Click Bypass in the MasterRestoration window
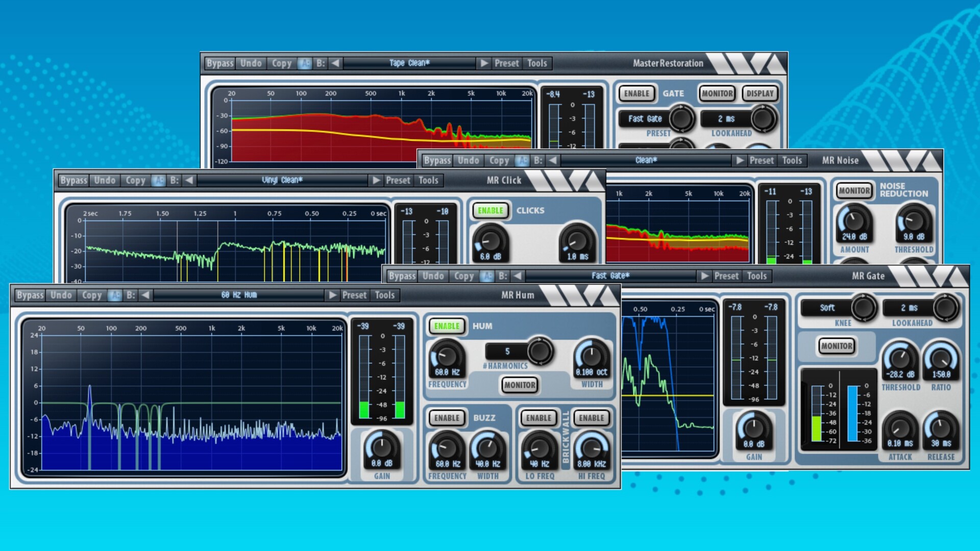Image resolution: width=980 pixels, height=551 pixels. click(x=220, y=63)
